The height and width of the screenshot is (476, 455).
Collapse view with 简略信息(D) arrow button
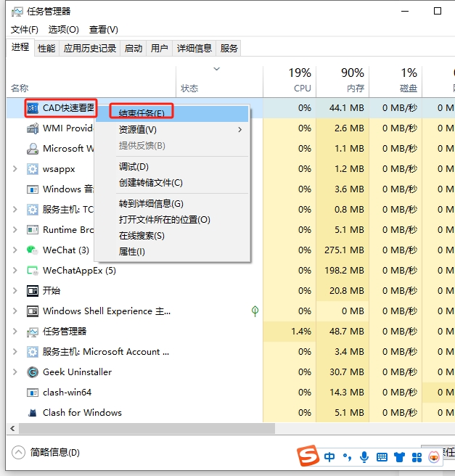click(18, 453)
